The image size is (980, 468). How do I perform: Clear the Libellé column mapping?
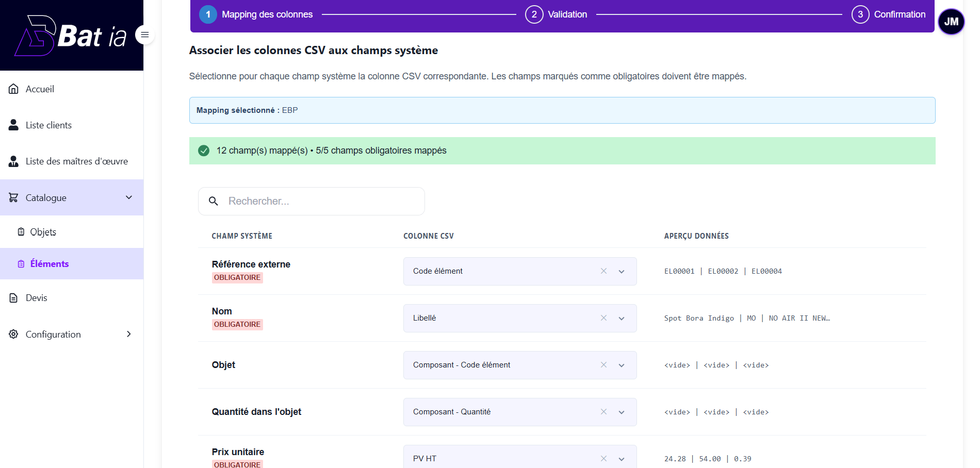tap(603, 318)
